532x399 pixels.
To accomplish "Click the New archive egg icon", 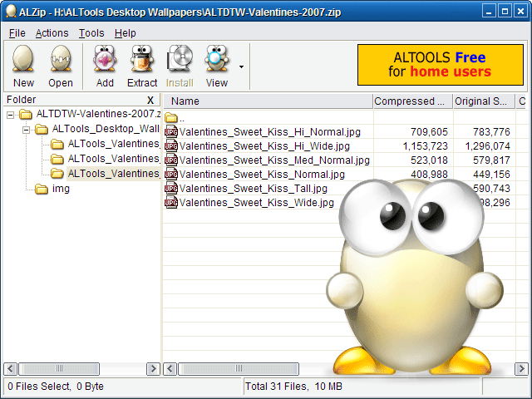I will pos(23,59).
